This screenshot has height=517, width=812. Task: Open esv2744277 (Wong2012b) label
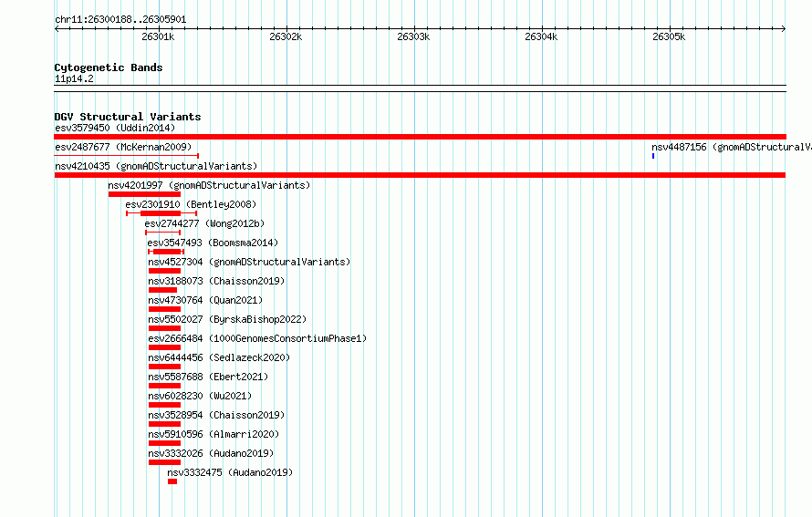pos(204,223)
